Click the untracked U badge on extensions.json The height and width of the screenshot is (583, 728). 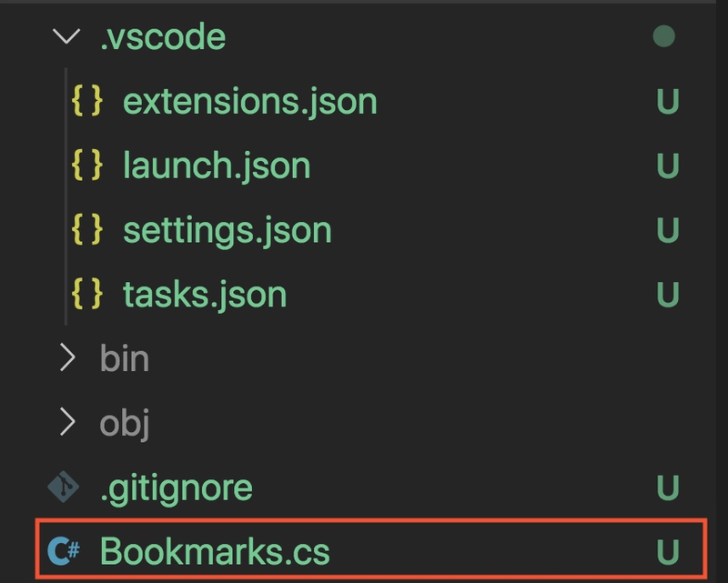click(668, 101)
